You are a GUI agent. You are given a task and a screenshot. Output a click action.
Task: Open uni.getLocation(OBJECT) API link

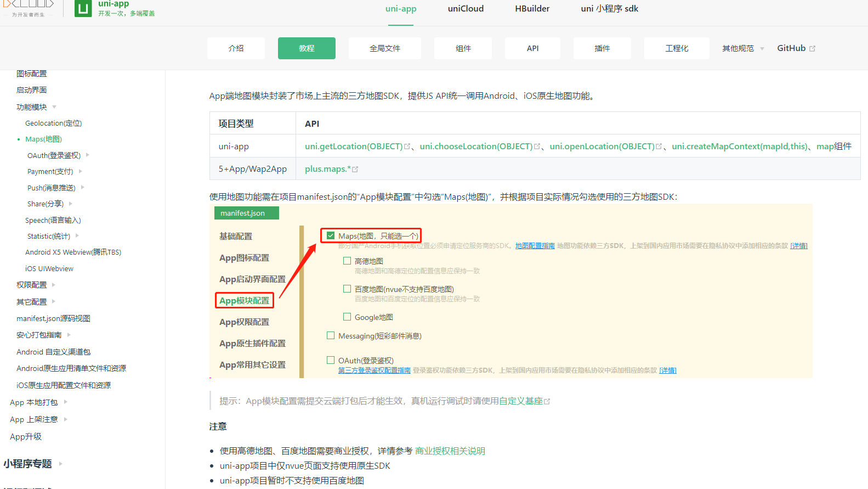(x=354, y=147)
